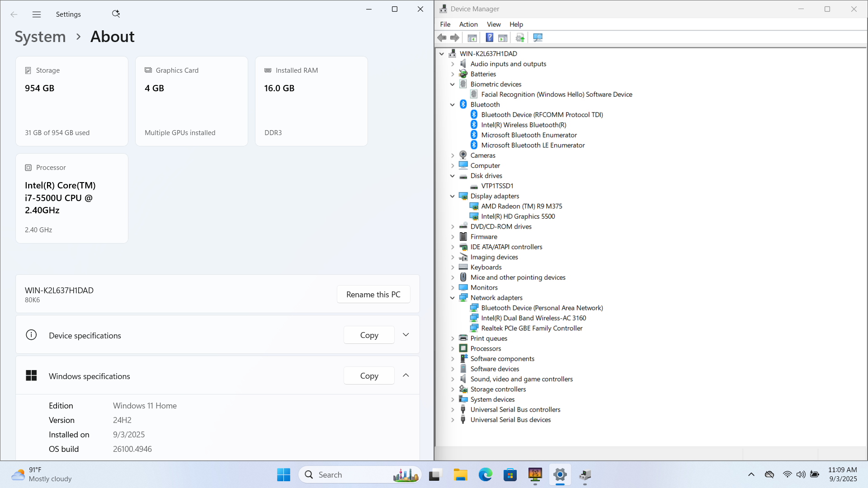Screen dimensions: 868x488
Task: Click Processor info card
Action: pos(72,198)
